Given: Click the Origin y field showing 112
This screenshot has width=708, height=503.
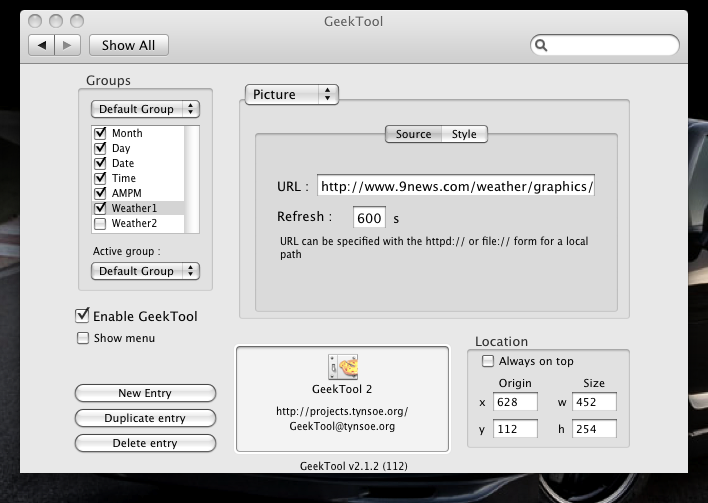Looking at the screenshot, I should (x=515, y=429).
